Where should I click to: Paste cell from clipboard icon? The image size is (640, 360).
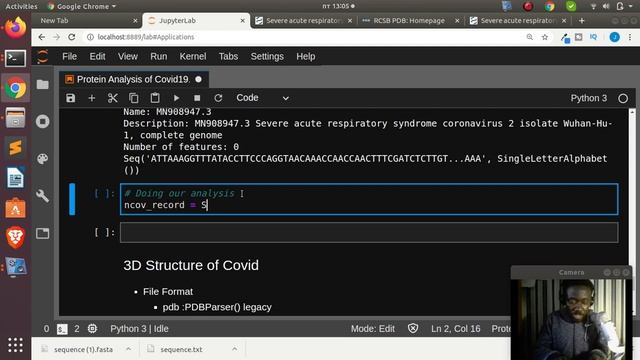tap(155, 98)
